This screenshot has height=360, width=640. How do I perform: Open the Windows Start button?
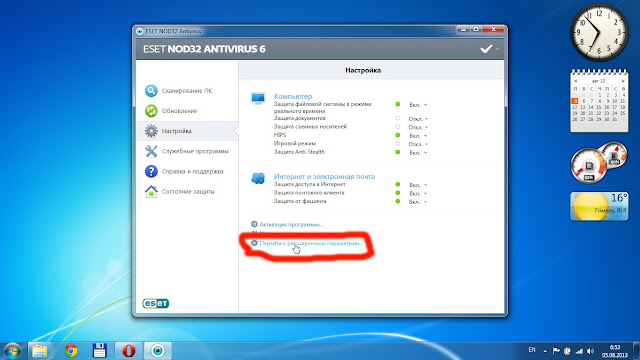click(12, 351)
